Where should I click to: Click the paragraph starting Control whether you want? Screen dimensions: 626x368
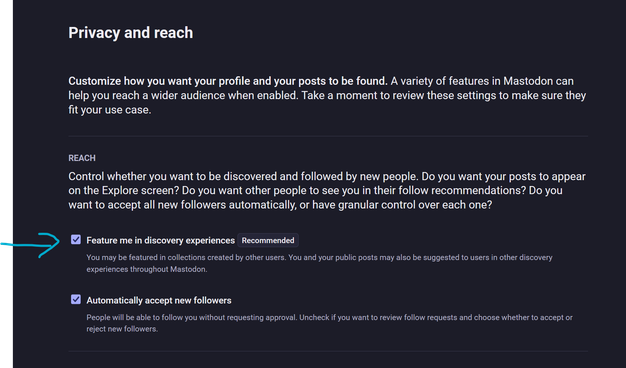click(x=327, y=190)
